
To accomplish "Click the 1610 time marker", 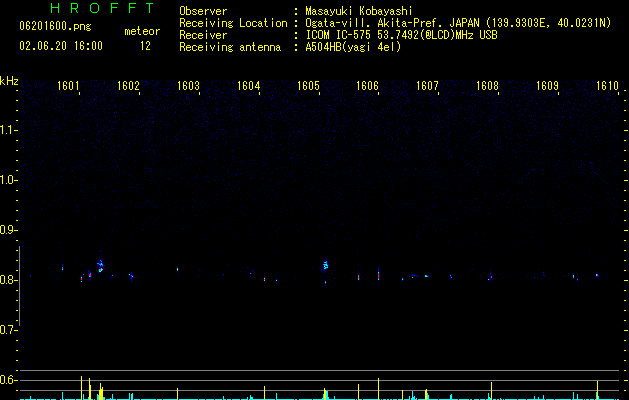I will pos(607,86).
